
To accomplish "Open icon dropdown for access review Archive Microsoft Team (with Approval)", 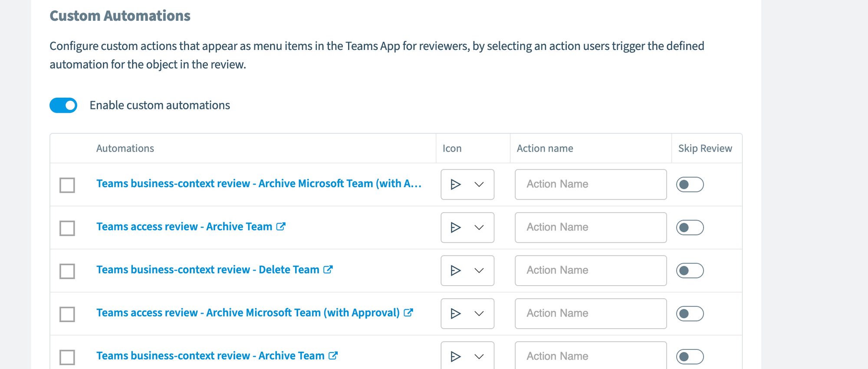I will [467, 313].
